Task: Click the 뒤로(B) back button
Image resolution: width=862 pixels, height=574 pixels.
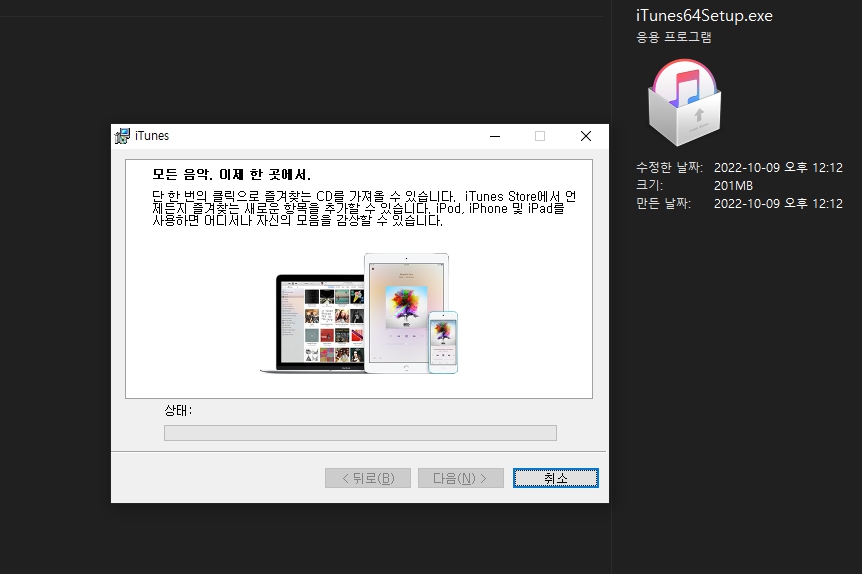Action: tap(367, 478)
